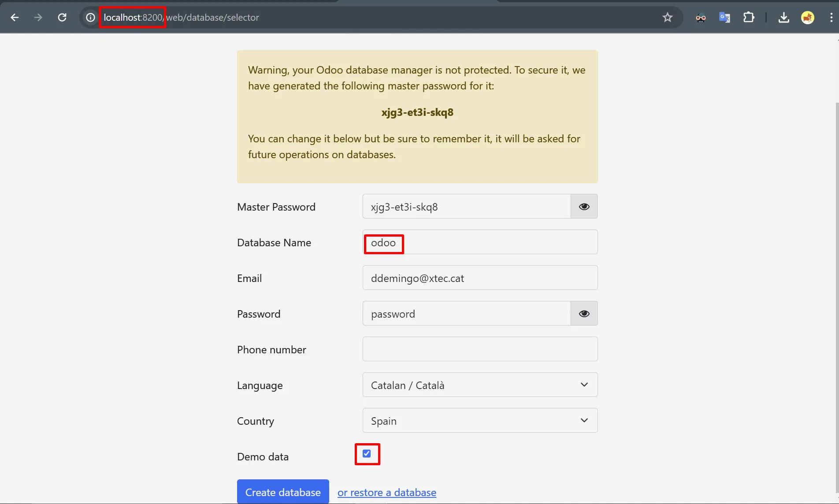Focus the empty Phone number field
Viewport: 839px width, 504px height.
[x=479, y=349]
